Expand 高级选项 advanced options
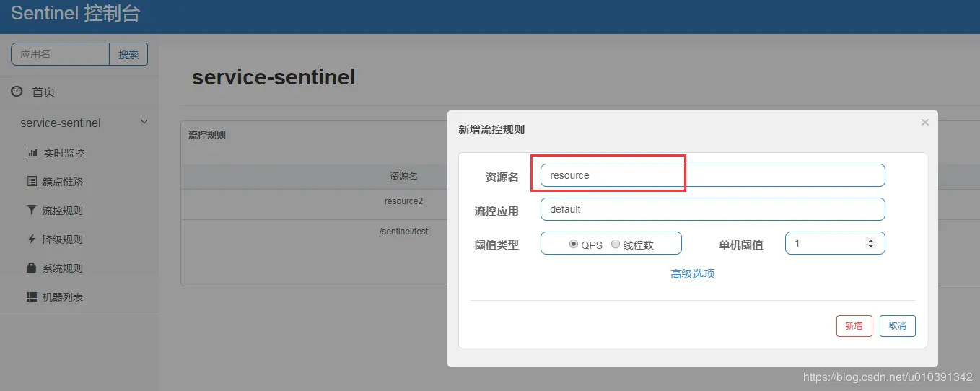The width and height of the screenshot is (980, 391). tap(693, 274)
